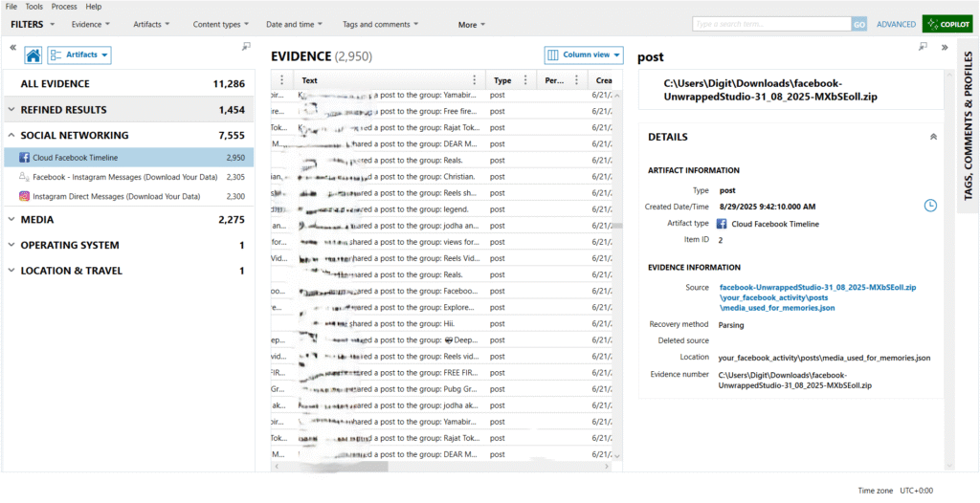The width and height of the screenshot is (980, 503).
Task: Expand the LOCATION & TRAVEL category
Action: 11,272
